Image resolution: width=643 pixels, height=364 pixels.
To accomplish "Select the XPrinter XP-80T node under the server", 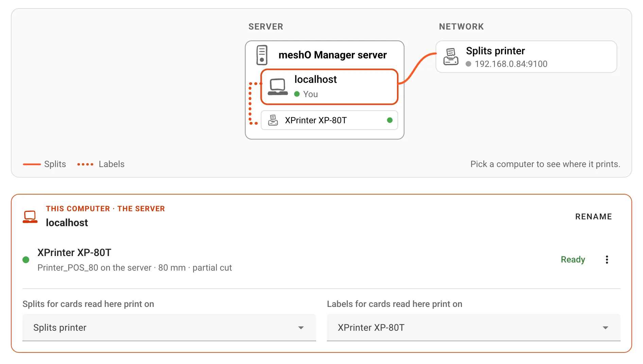I will click(x=329, y=120).
